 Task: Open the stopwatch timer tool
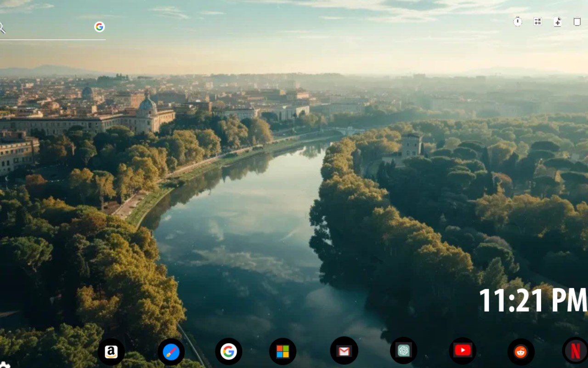pyautogui.click(x=518, y=21)
